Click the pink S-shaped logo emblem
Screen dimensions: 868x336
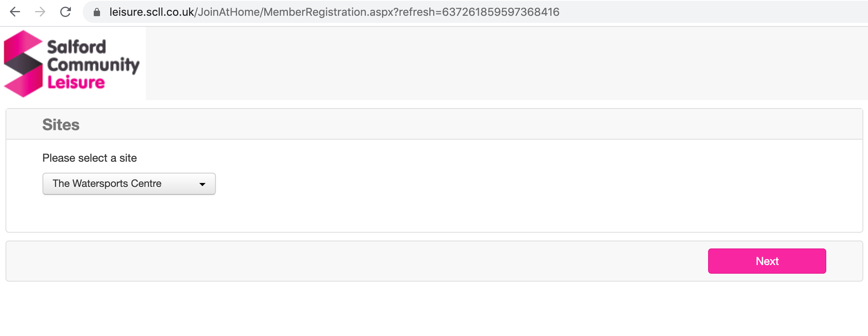coord(23,64)
